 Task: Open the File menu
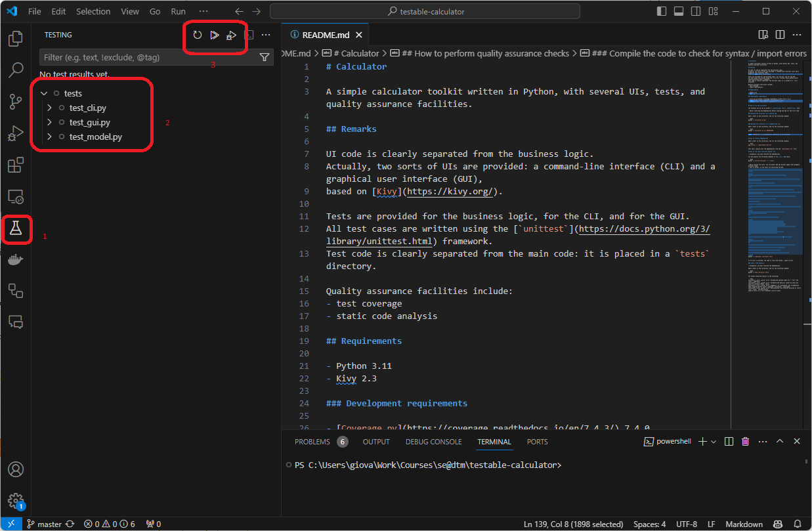coord(35,11)
